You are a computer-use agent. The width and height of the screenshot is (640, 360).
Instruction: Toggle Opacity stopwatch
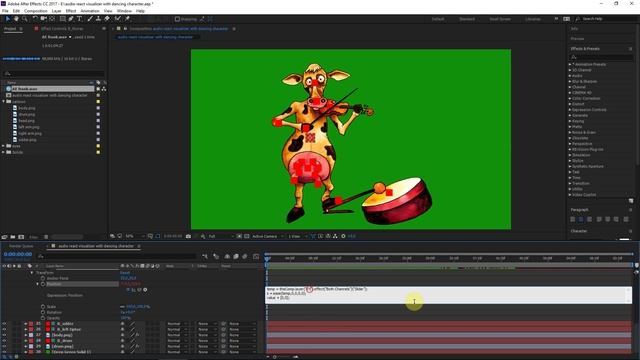tap(43, 318)
